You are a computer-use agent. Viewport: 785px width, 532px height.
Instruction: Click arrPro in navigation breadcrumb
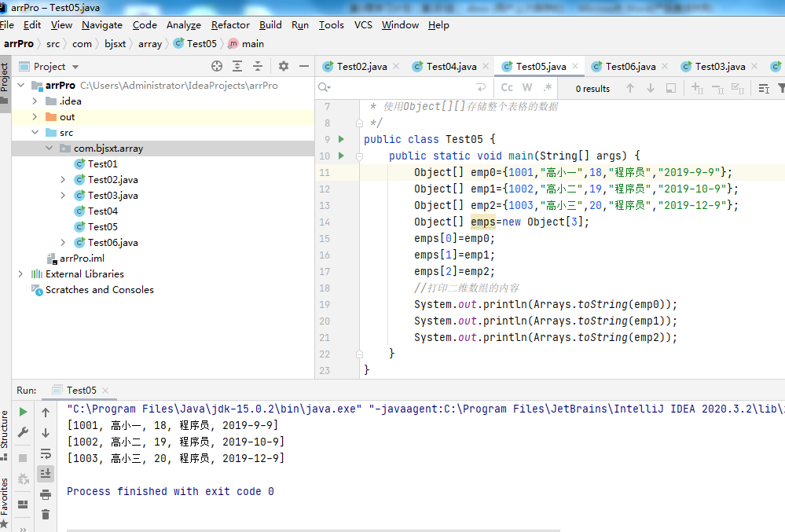(x=19, y=44)
